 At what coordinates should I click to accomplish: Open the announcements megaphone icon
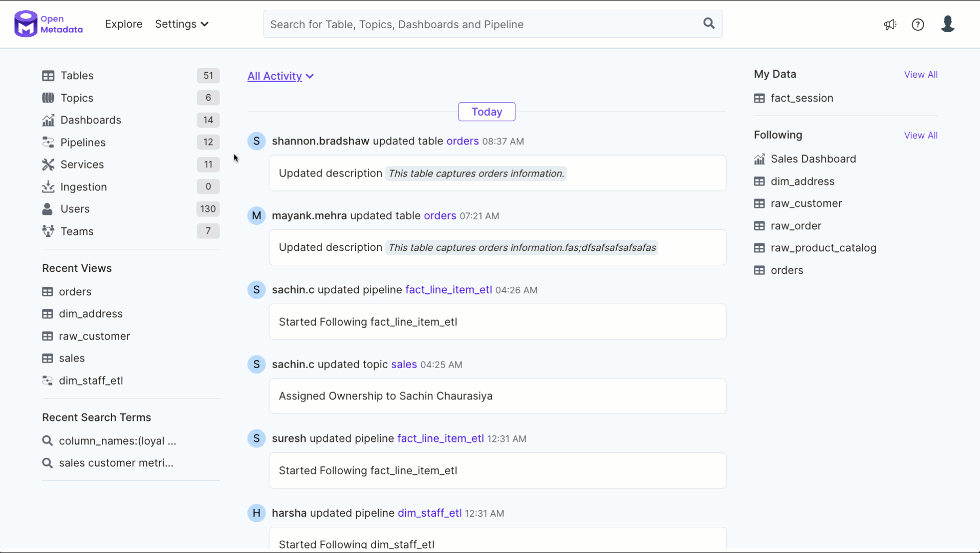890,25
